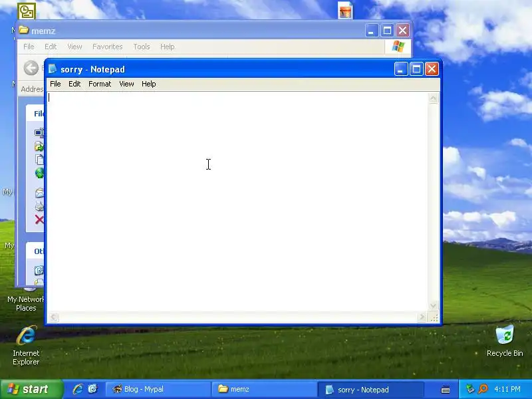Click in the Notepad text area

tap(237, 202)
